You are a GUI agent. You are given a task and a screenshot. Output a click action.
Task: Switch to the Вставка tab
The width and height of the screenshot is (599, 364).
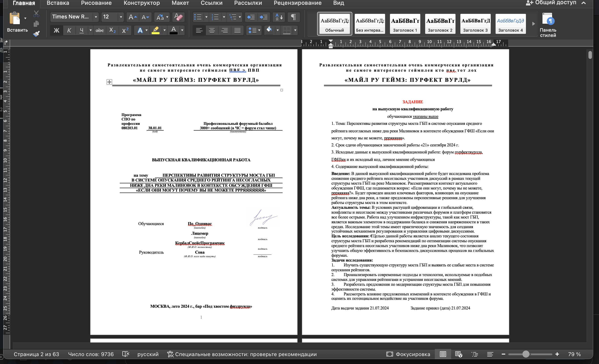58,3
